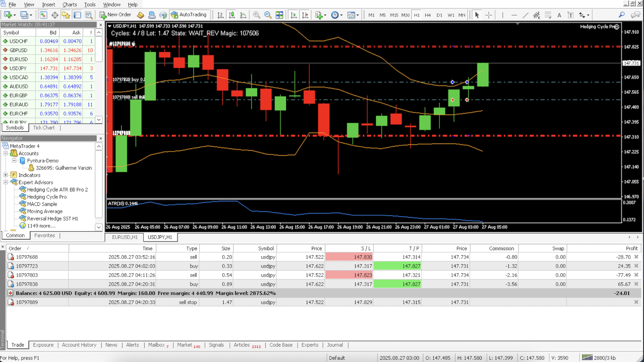Open the Insert menu
Image resolution: width=644 pixels, height=362 pixels.
(49, 4)
